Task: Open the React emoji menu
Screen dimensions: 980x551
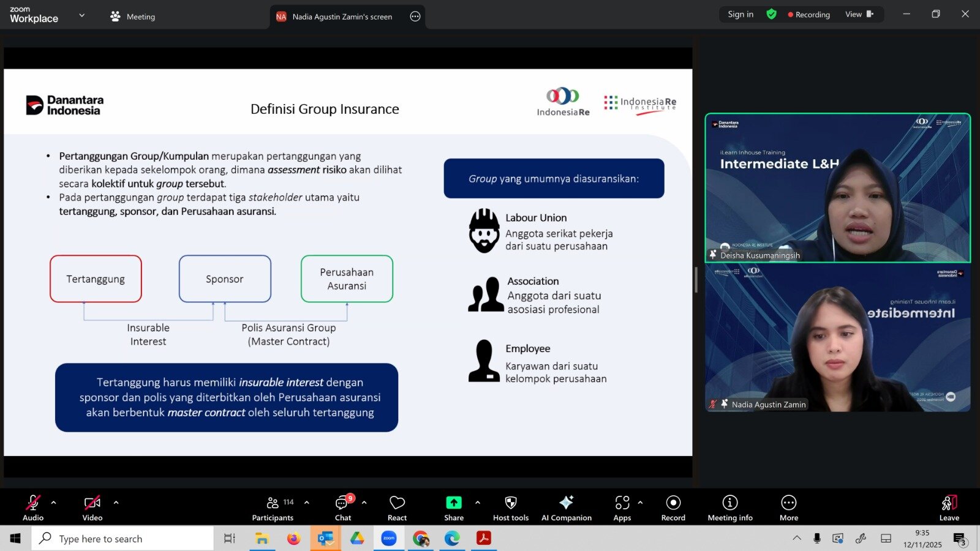Action: point(397,508)
